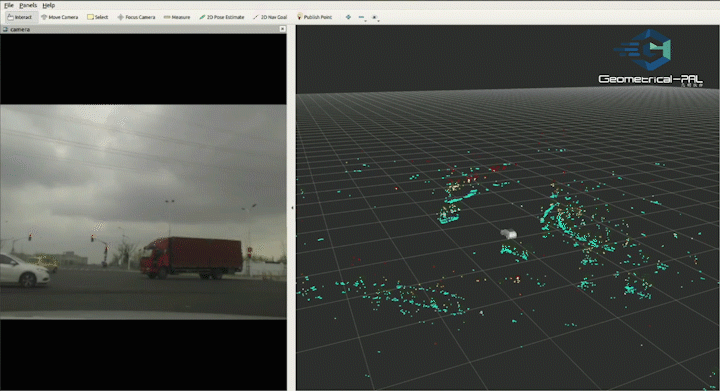The height and width of the screenshot is (391, 720).
Task: Open the minus remove-tool dropdown
Action: 362,17
